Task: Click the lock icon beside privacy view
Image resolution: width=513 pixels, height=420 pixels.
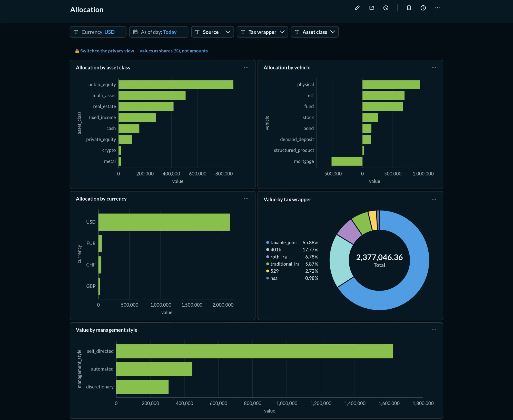Action: click(77, 51)
